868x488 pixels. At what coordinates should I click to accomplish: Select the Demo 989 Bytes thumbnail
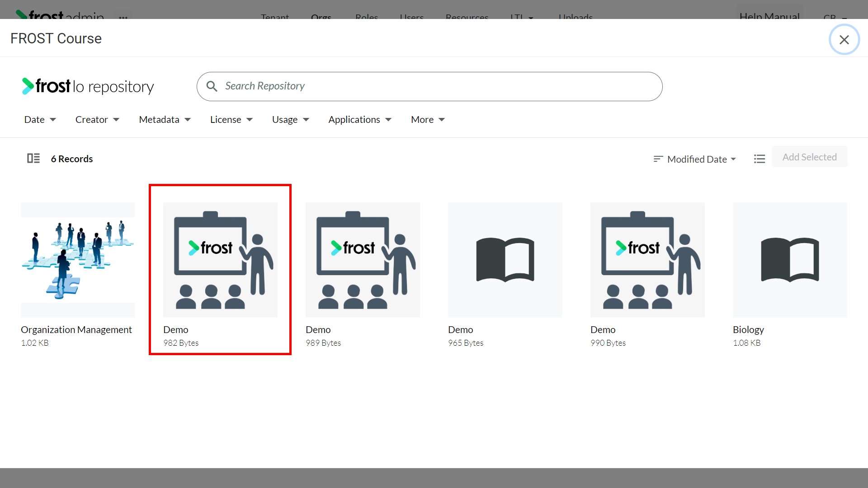(x=363, y=260)
